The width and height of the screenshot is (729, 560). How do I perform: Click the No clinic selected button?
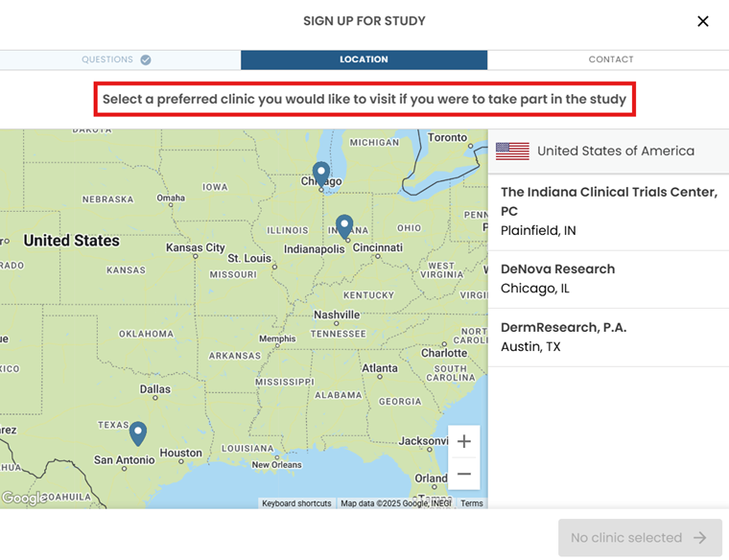coord(640,538)
